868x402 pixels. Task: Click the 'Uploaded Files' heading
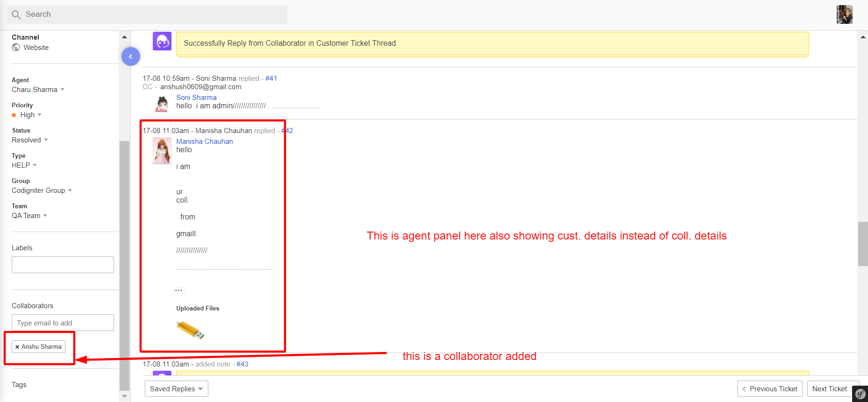click(x=198, y=308)
